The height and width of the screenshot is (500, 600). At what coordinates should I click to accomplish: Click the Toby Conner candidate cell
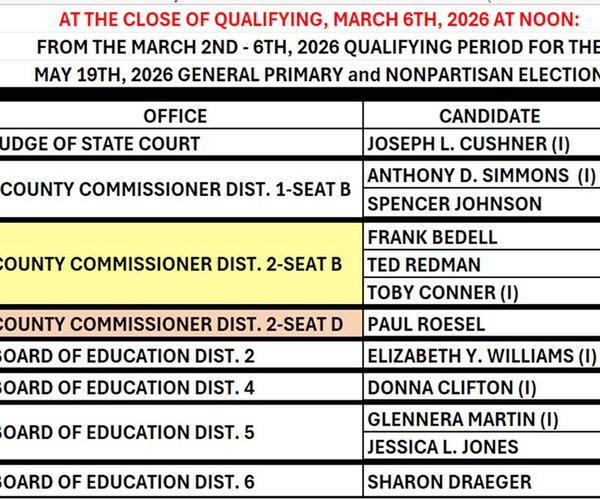pos(444,293)
